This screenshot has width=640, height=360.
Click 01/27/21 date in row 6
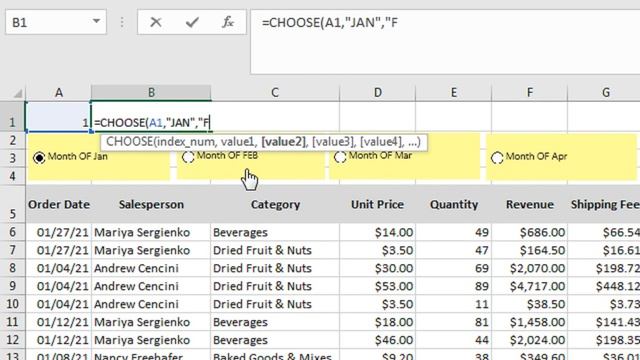pos(59,232)
